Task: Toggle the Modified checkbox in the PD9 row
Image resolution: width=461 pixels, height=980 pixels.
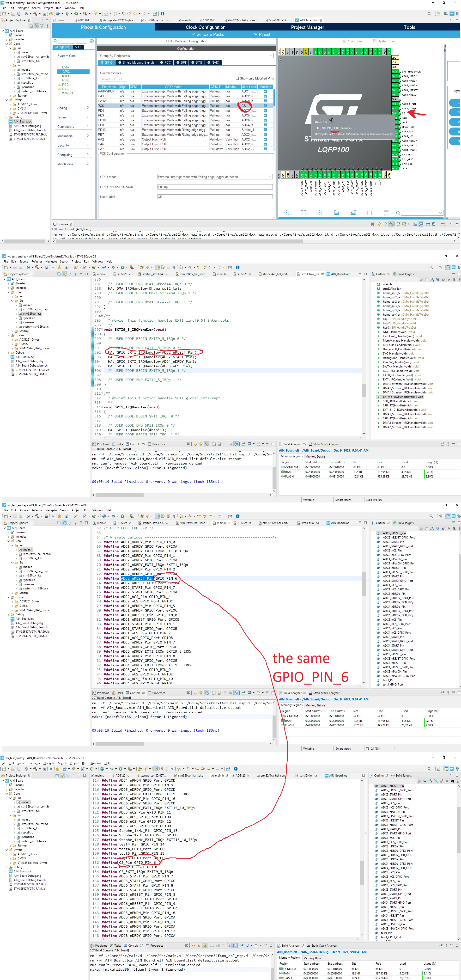Action: (265, 115)
